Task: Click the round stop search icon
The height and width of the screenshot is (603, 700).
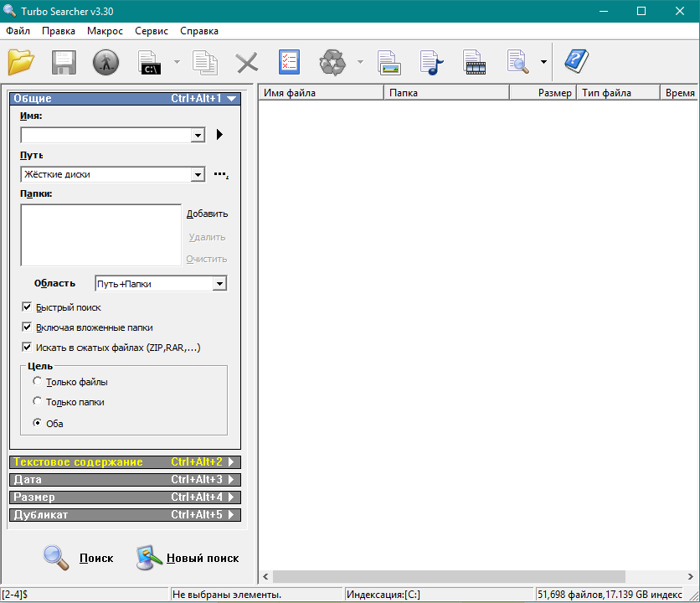Action: 106,62
